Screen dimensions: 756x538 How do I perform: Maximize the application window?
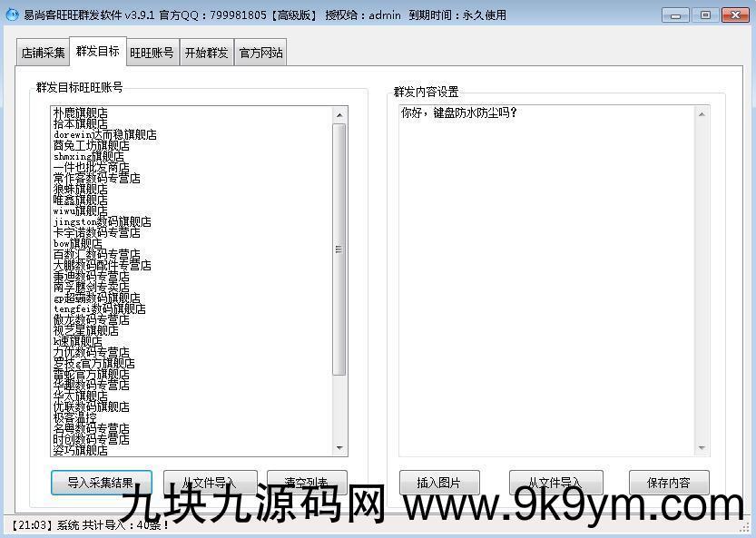coord(705,15)
